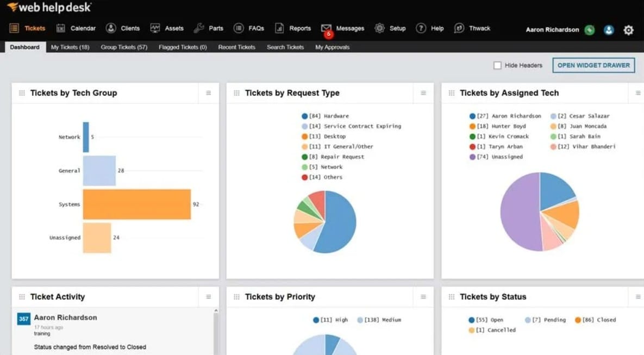Select the "[12] Vihar Bhanderi" legend entry
Viewport: 644px width, 355px height.
point(583,146)
